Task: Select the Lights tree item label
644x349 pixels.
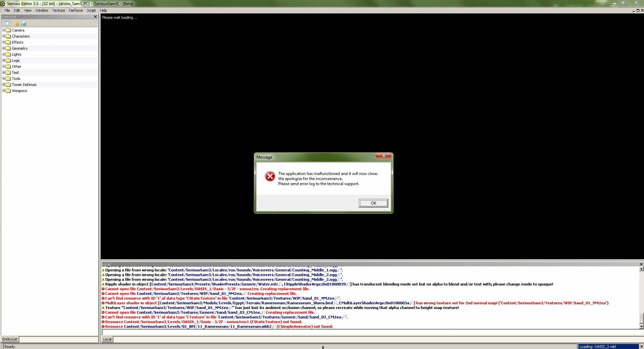Action: coord(16,54)
